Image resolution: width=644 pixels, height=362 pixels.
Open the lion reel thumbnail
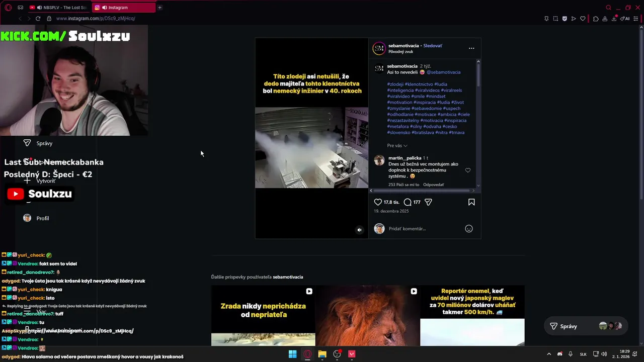point(368,315)
